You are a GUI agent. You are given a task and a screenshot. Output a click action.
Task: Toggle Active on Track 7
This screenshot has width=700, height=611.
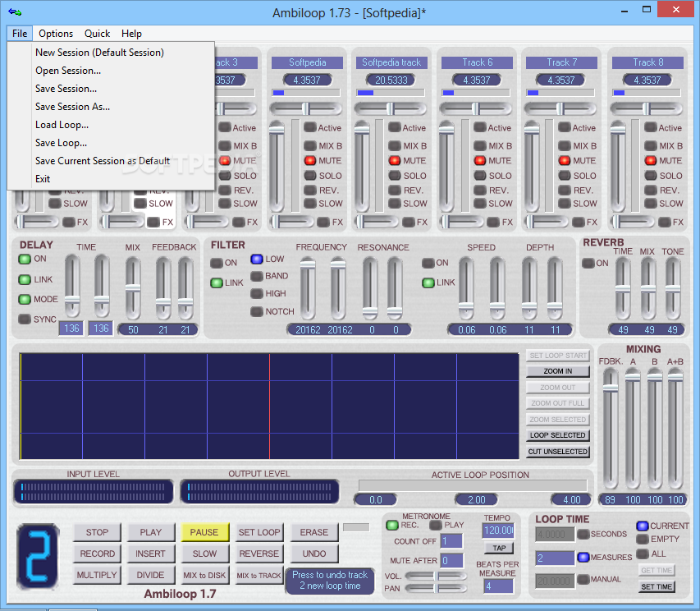pyautogui.click(x=565, y=128)
